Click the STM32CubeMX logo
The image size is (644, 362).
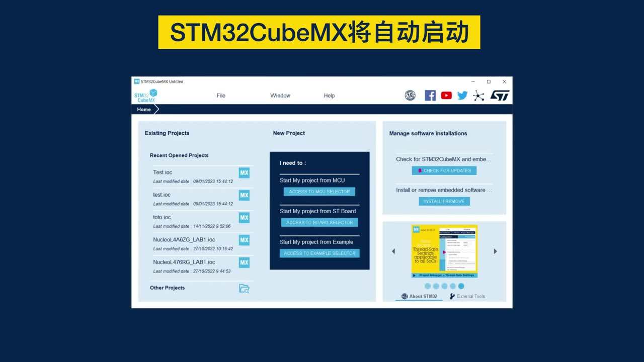(145, 96)
